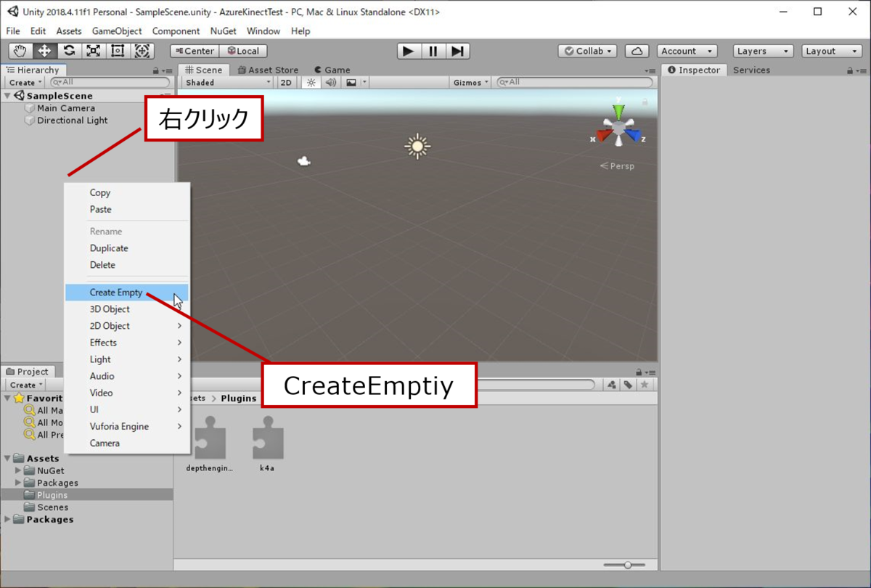Open the Collab dropdown
This screenshot has width=871, height=588.
[587, 51]
